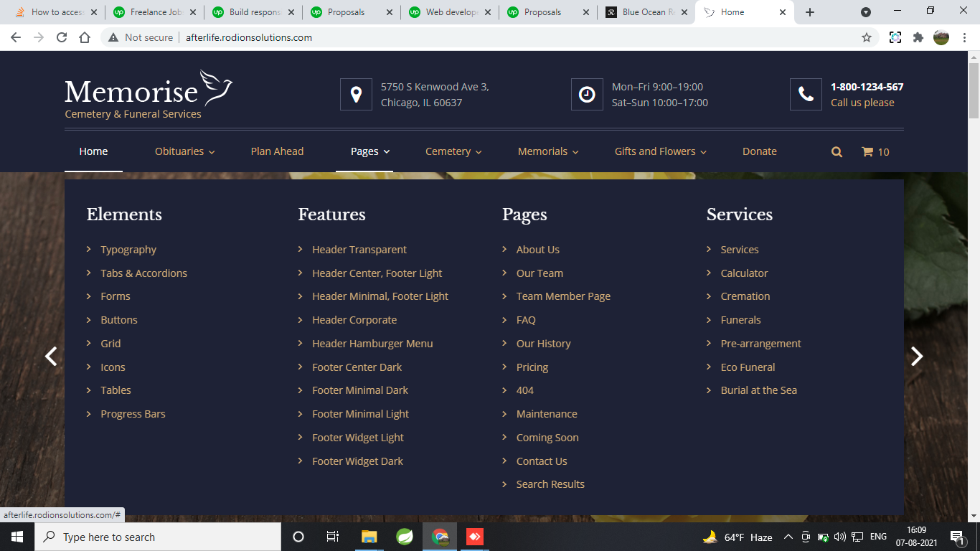Click the location pin icon in header
This screenshot has height=551, width=980.
pyautogui.click(x=356, y=94)
